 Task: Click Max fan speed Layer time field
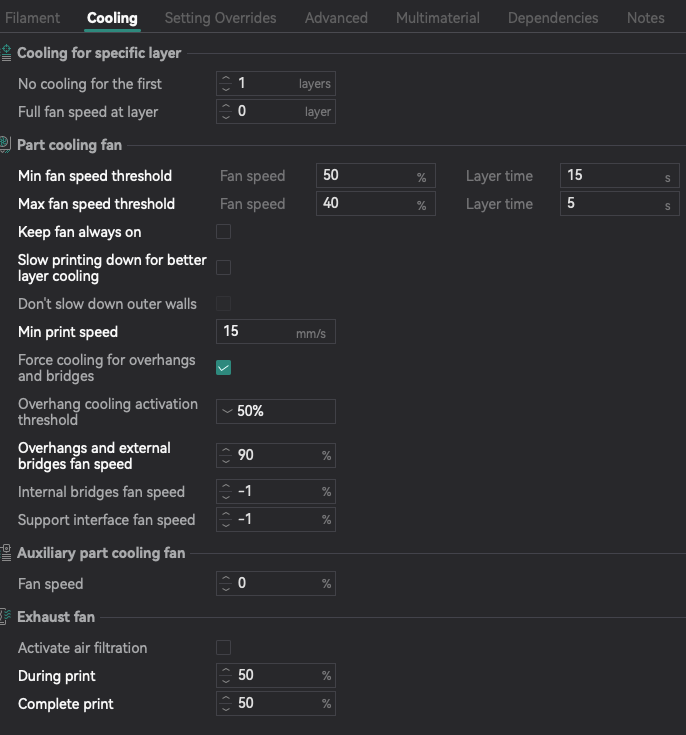pos(619,203)
